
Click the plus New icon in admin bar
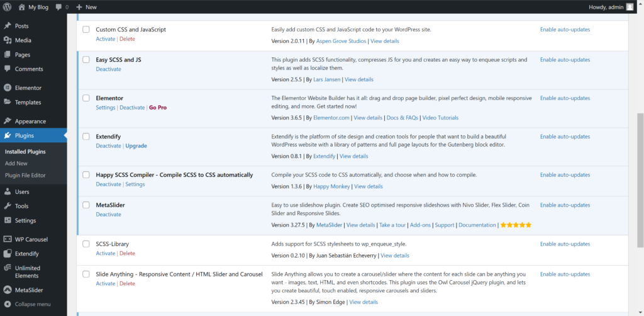tap(79, 7)
